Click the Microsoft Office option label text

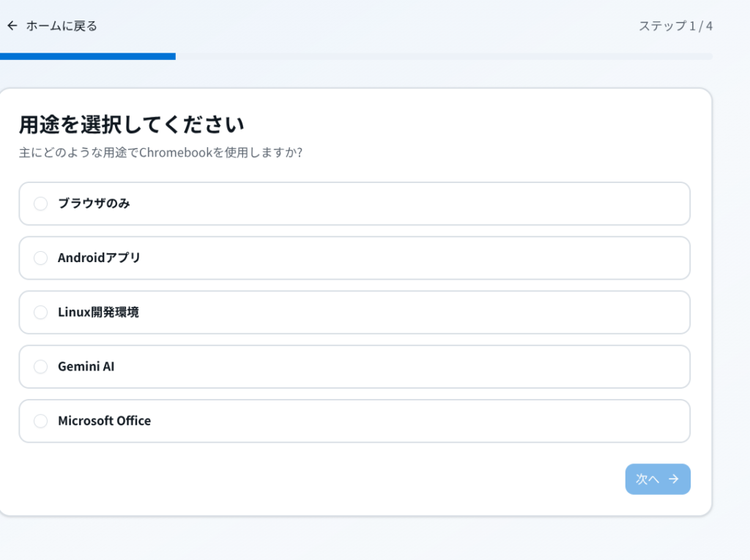[x=104, y=421]
